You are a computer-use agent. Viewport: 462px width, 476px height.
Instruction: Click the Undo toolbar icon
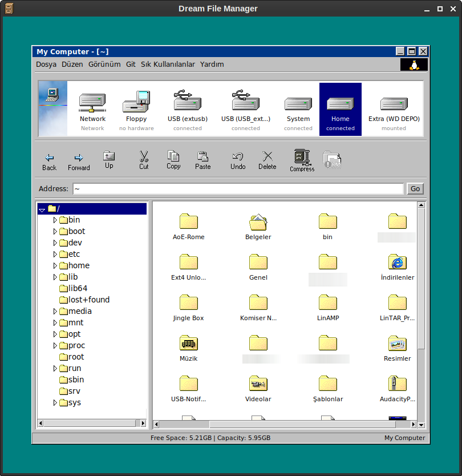[238, 156]
